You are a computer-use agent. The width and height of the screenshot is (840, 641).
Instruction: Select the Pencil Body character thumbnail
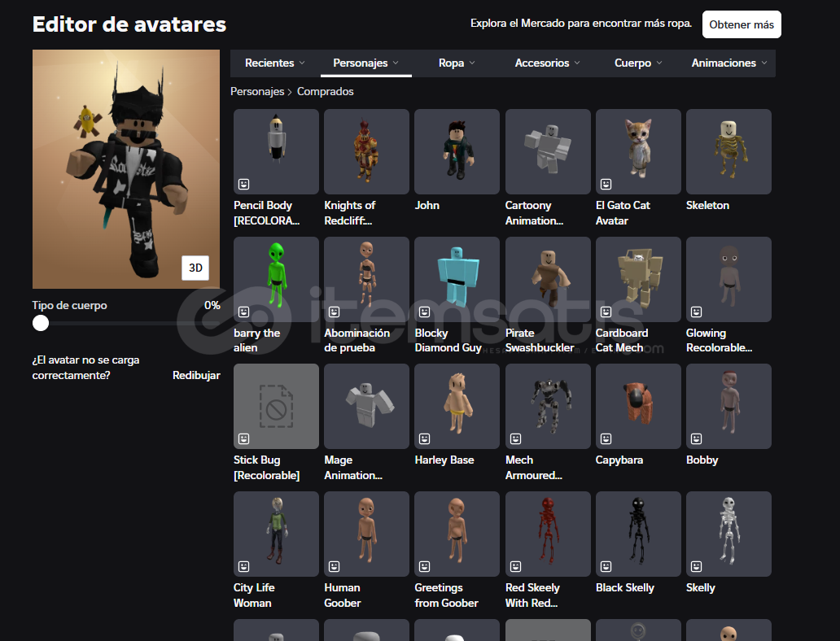(x=276, y=151)
